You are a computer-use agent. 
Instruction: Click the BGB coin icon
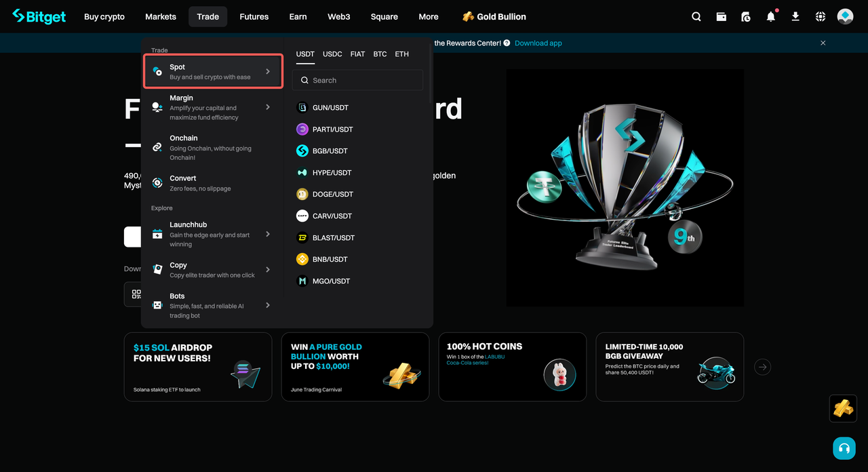(302, 151)
